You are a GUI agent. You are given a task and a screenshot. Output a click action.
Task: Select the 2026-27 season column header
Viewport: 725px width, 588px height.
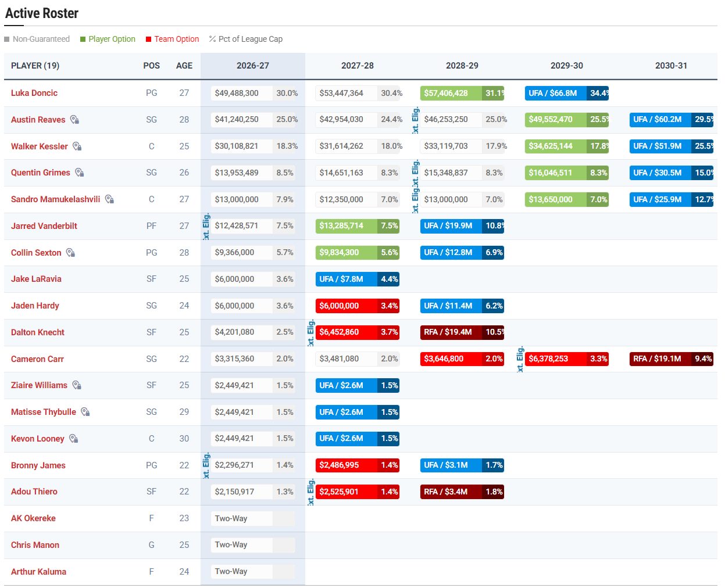click(253, 66)
